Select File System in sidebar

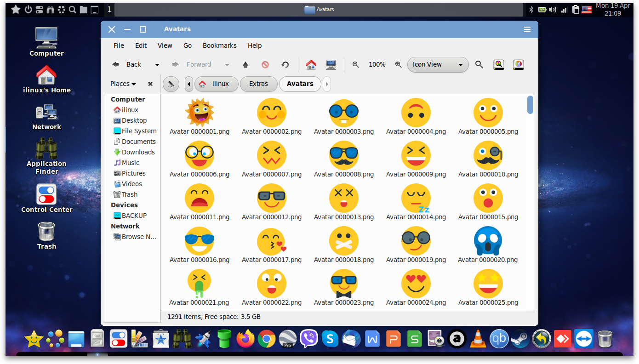(x=135, y=131)
